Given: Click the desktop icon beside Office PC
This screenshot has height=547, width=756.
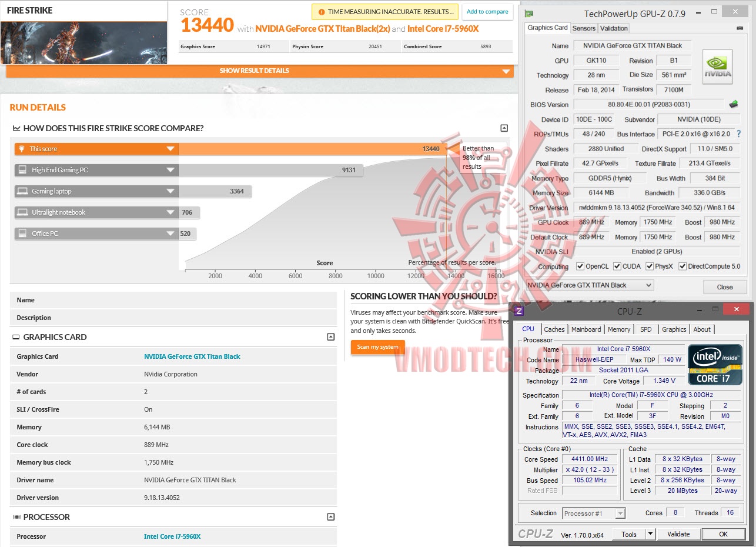Looking at the screenshot, I should (22, 234).
